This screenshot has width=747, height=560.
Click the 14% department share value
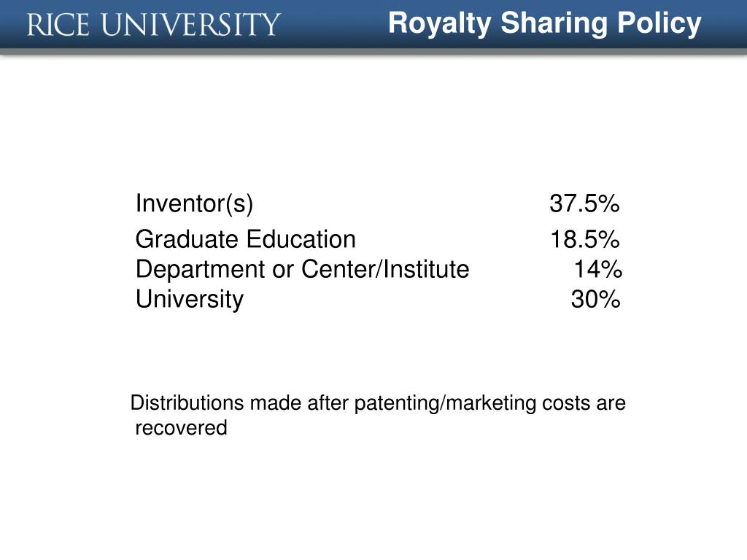(x=598, y=269)
